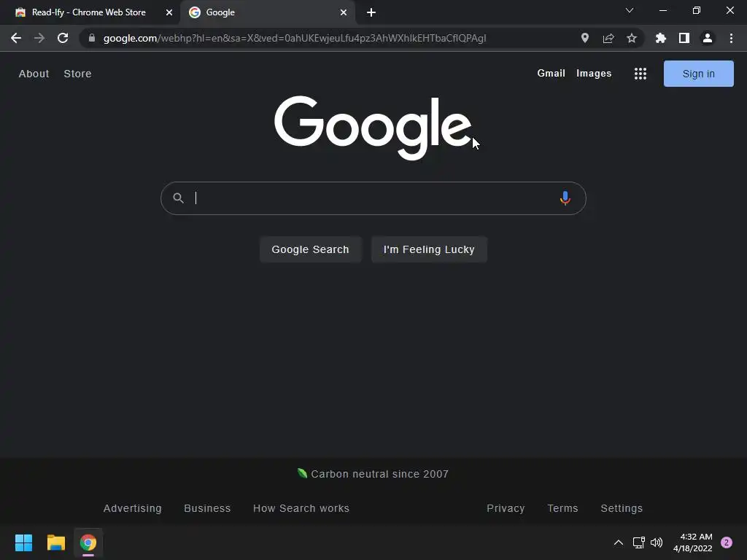The height and width of the screenshot is (560, 747).
Task: Open network status tray icon
Action: [638, 542]
